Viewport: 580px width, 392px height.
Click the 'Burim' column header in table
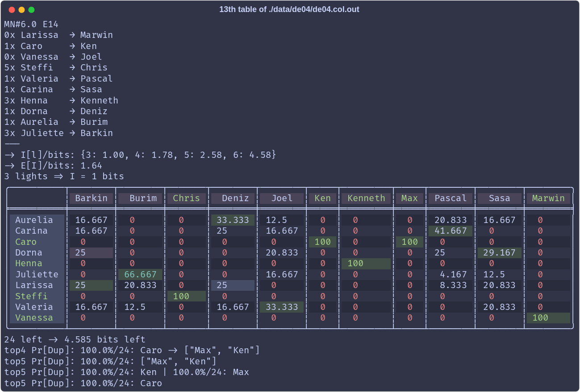click(x=140, y=198)
